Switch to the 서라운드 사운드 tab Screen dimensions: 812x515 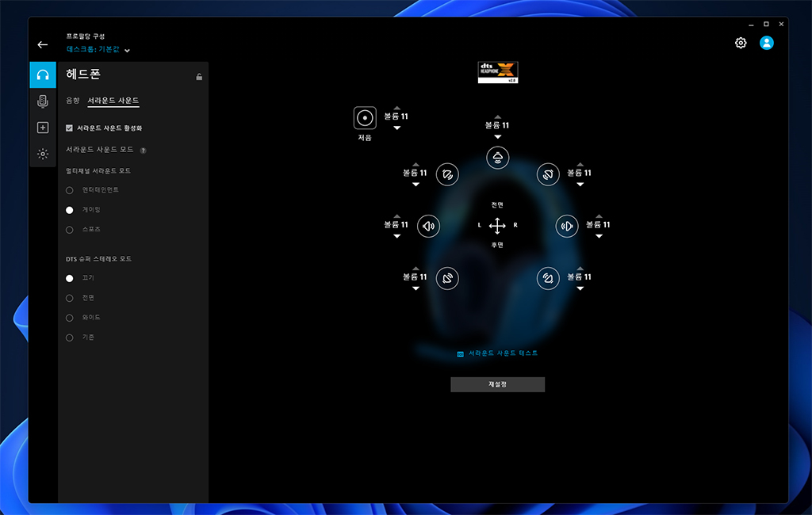(x=113, y=101)
